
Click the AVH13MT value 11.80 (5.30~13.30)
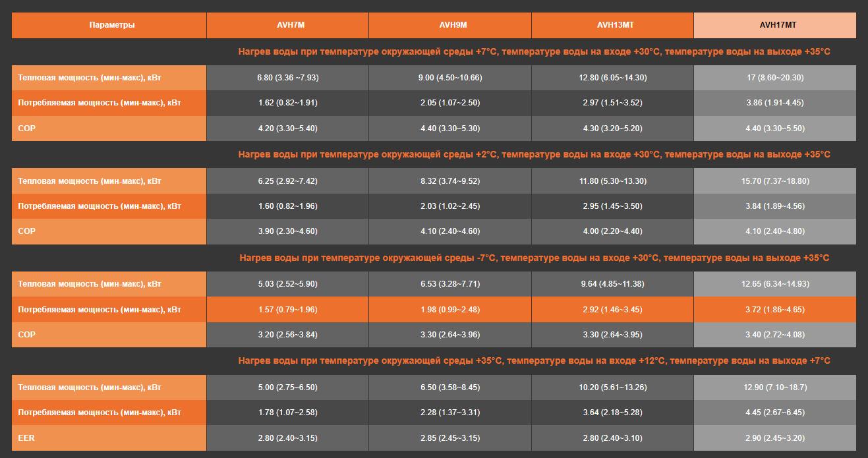tap(612, 181)
